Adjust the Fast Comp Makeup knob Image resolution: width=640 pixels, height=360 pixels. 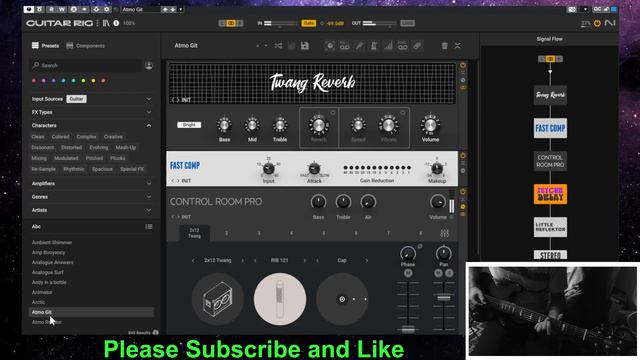click(x=437, y=168)
